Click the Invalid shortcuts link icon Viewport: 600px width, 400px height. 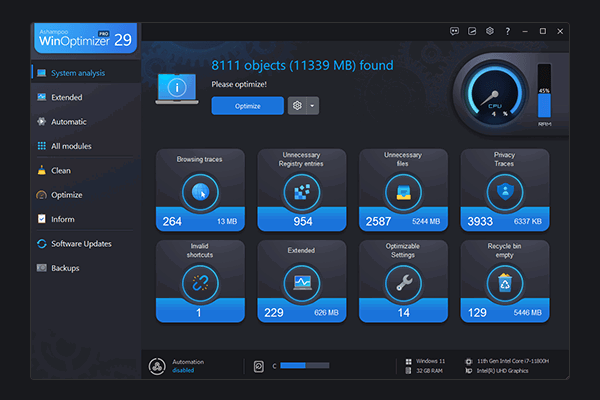(200, 283)
